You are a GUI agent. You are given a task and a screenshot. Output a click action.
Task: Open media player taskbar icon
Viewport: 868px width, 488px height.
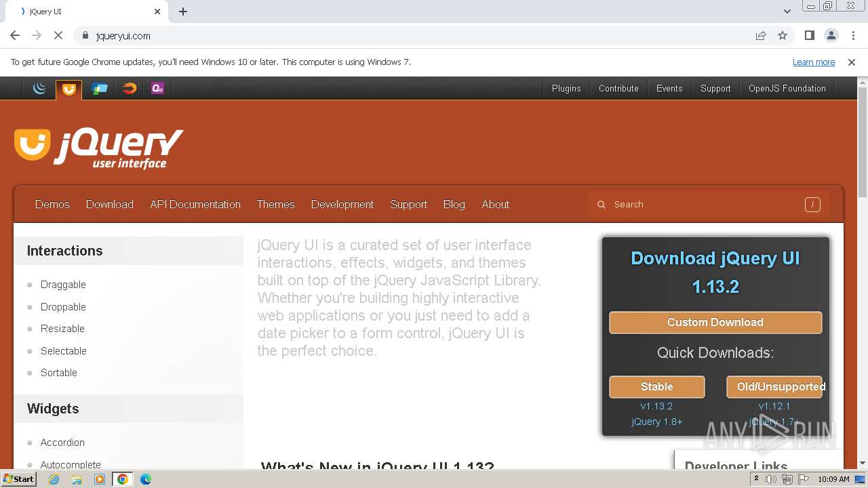[100, 479]
